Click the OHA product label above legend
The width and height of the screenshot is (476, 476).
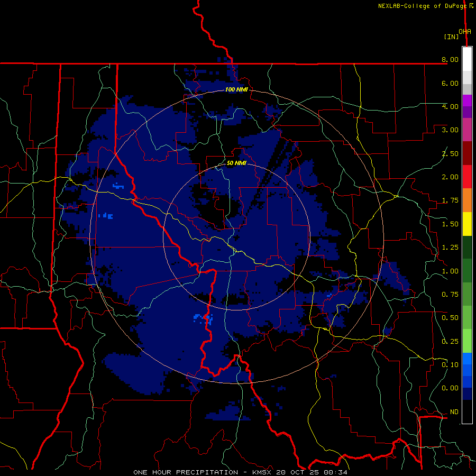[465, 31]
